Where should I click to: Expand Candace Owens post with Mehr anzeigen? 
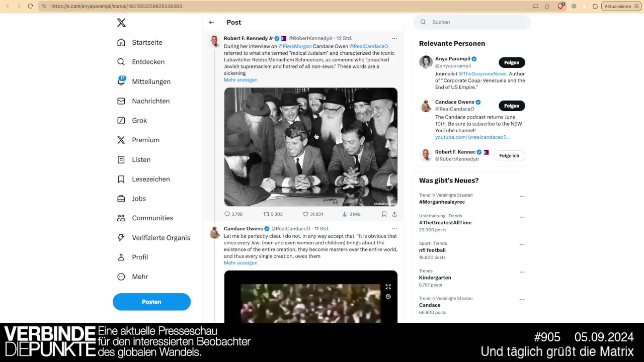click(x=240, y=263)
